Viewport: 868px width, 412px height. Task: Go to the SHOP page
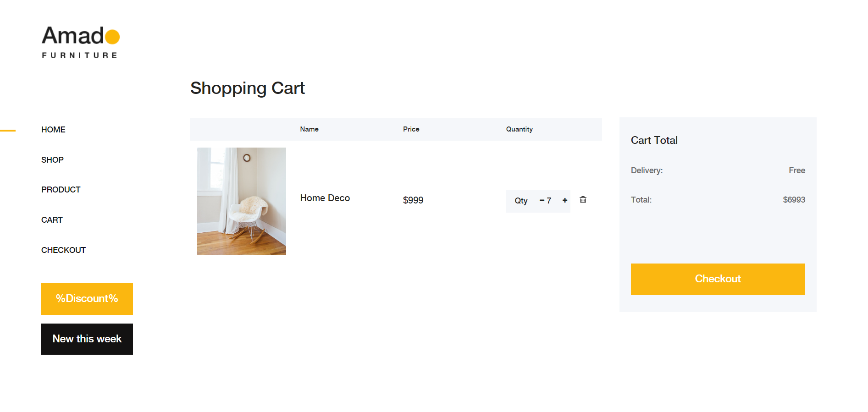click(52, 160)
